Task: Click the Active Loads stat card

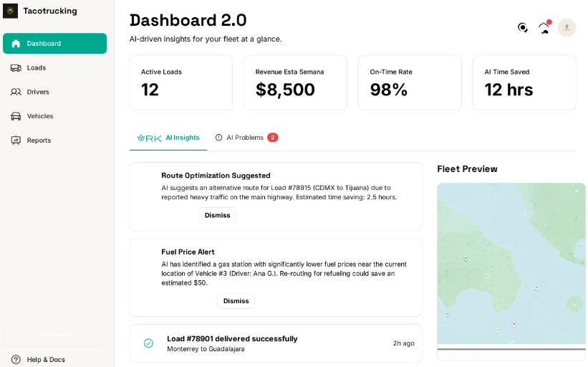Action: click(180, 83)
